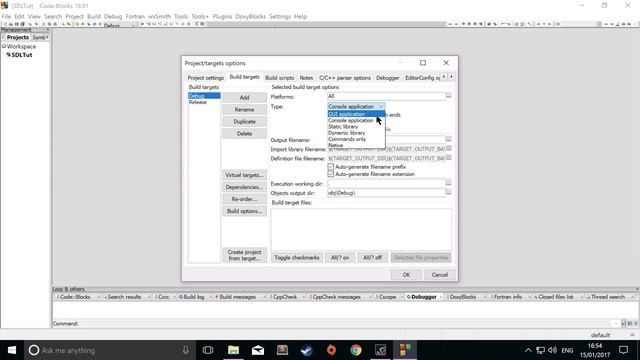Open Virtual targets dialog
640x360 pixels.
244,175
